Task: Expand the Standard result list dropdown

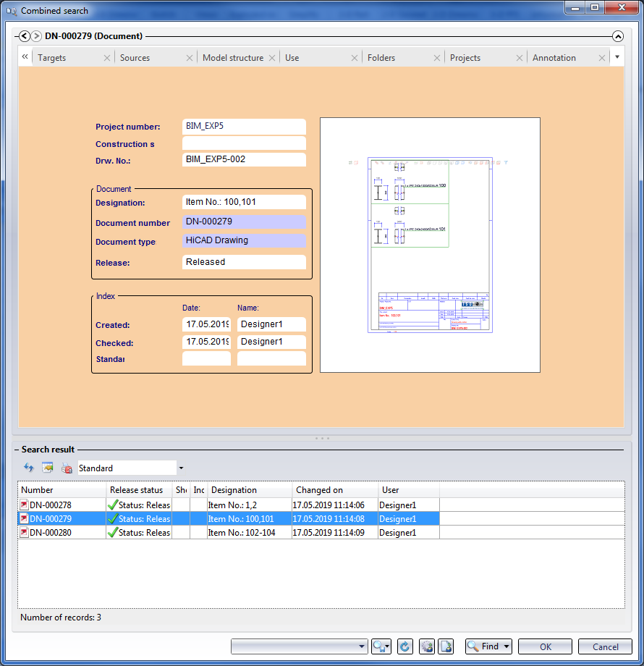Action: tap(181, 468)
